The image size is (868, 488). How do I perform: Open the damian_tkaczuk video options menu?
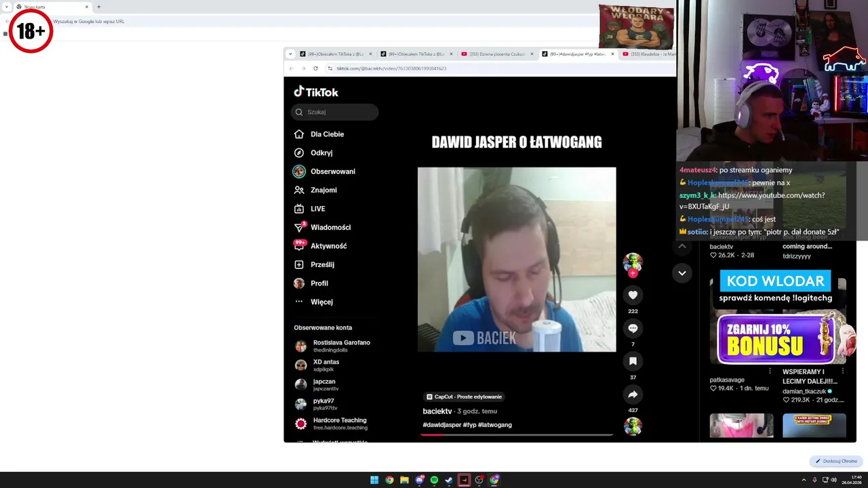pyautogui.click(x=843, y=371)
